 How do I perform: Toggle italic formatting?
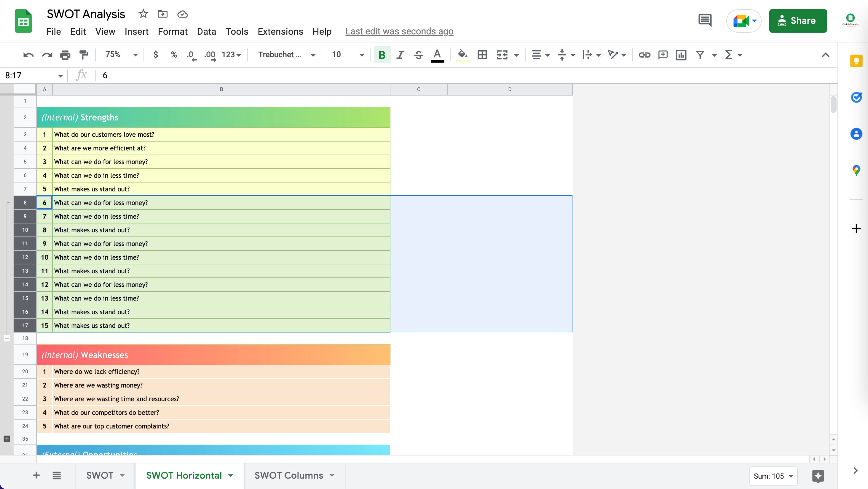tap(400, 55)
